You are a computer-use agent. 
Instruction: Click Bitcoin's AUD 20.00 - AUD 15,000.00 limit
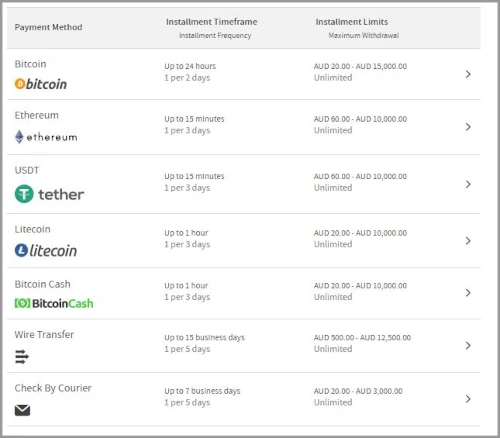pos(360,66)
